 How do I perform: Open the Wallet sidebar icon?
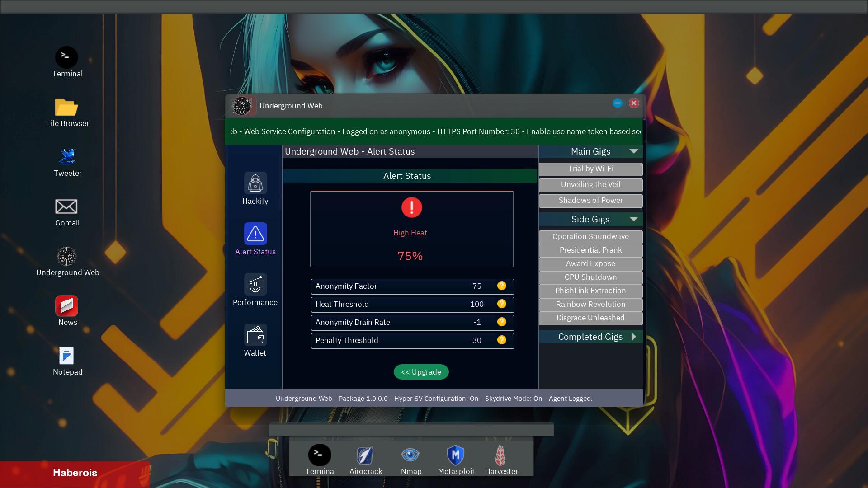[x=255, y=335]
